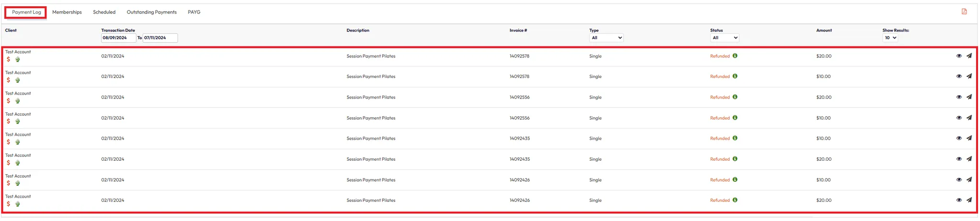980x221 pixels.
Task: View invoice 14092578 $10.00 with eye icon
Action: pyautogui.click(x=959, y=77)
